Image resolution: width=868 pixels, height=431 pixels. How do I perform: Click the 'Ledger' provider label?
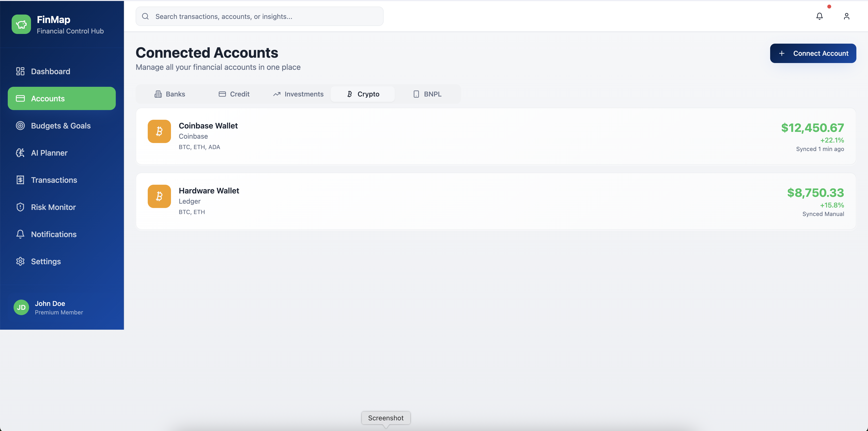tap(189, 201)
